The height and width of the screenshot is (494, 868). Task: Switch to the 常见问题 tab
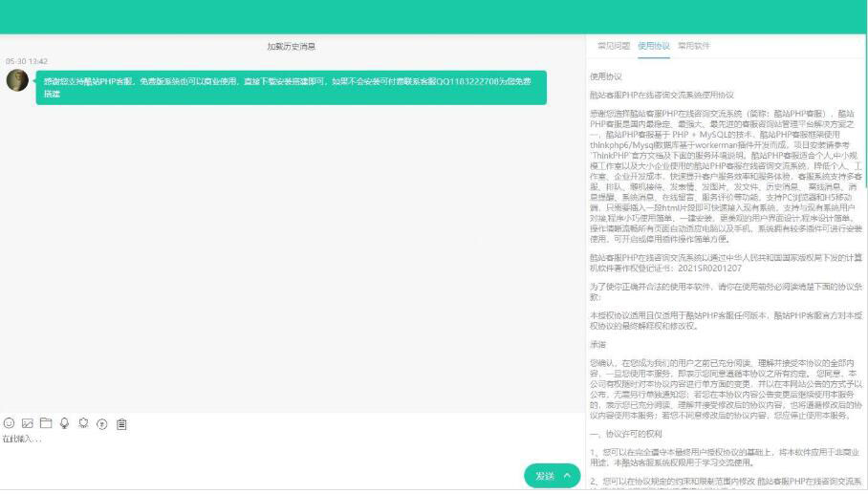614,46
